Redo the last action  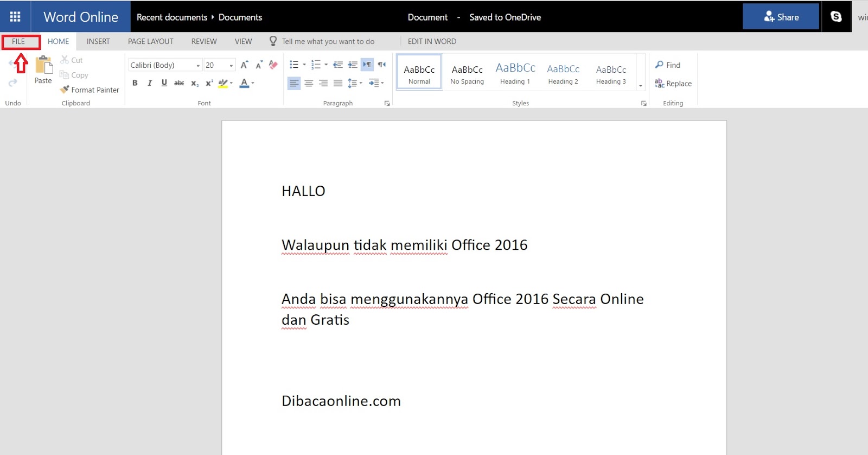click(13, 83)
